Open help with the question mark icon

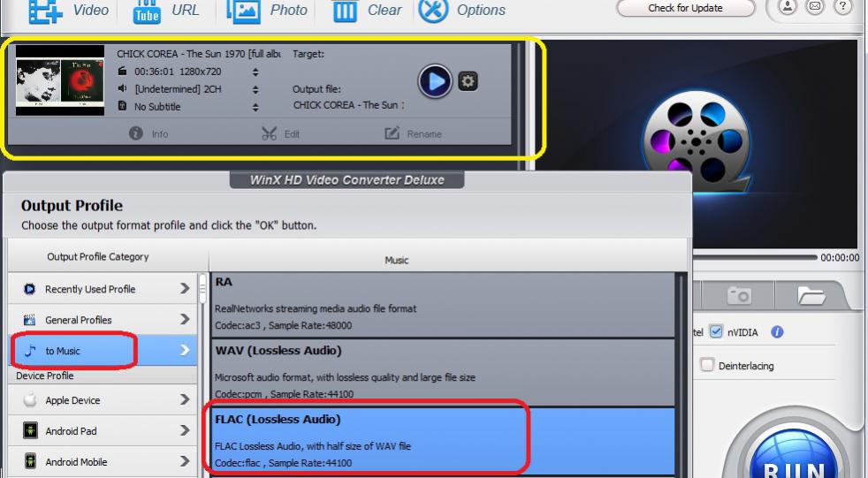point(848,7)
